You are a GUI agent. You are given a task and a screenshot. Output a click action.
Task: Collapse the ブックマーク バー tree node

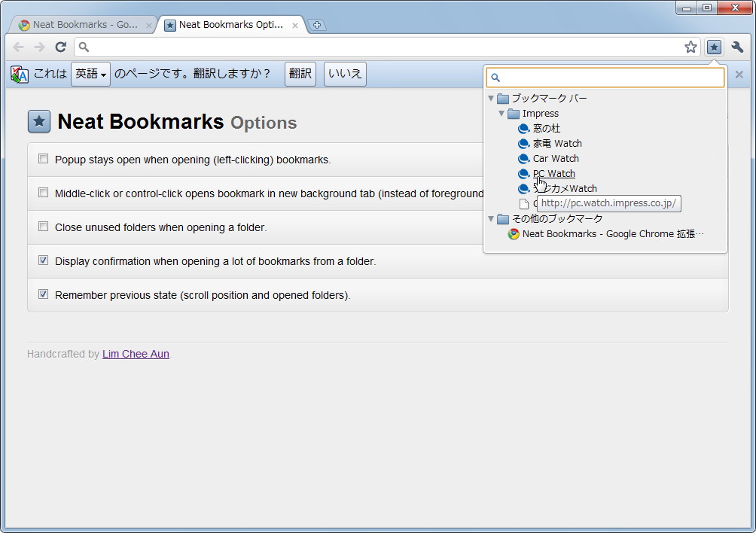click(x=490, y=98)
